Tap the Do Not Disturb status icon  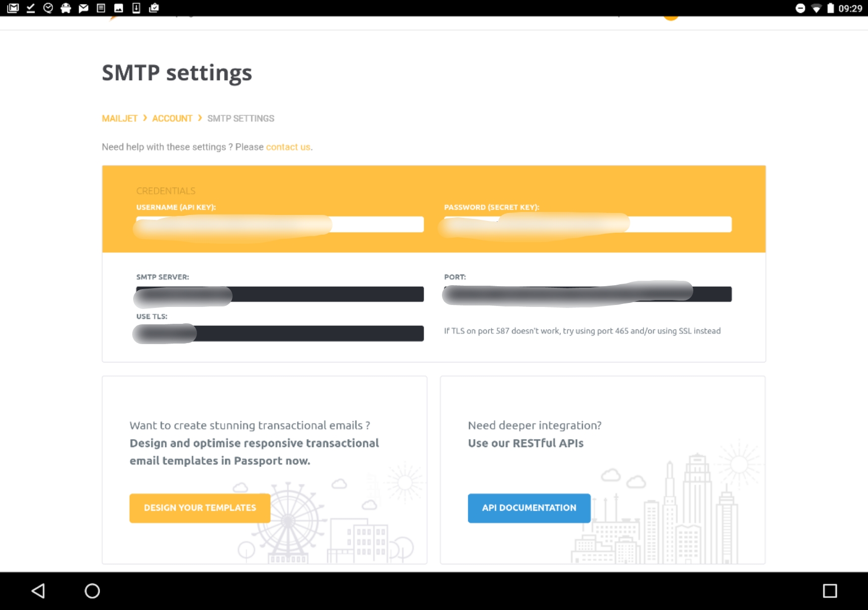800,8
